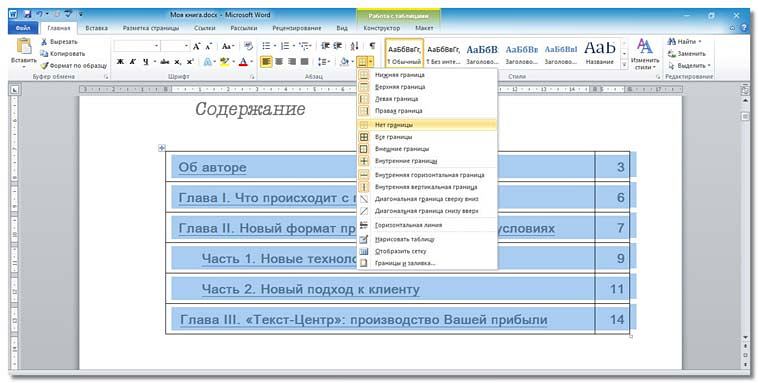Click the table move handle above Об авторе

click(162, 148)
